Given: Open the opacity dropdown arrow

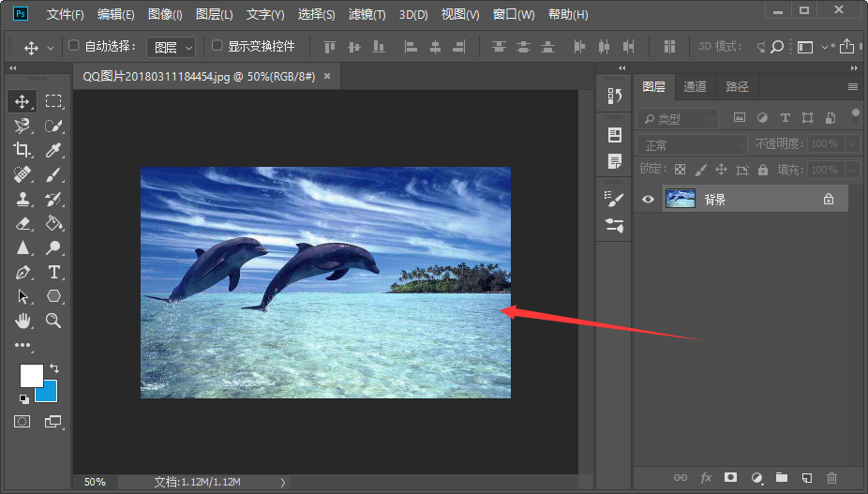Looking at the screenshot, I should tap(852, 144).
